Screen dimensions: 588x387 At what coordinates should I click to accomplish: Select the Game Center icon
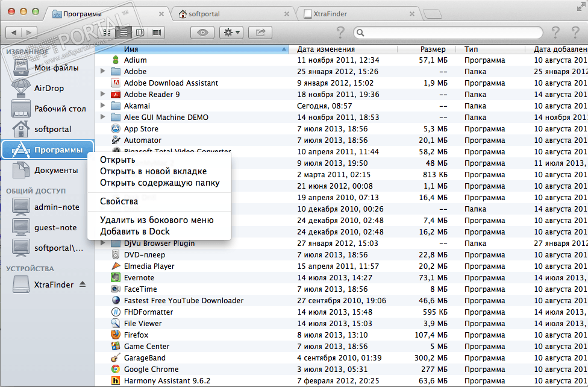pos(116,346)
